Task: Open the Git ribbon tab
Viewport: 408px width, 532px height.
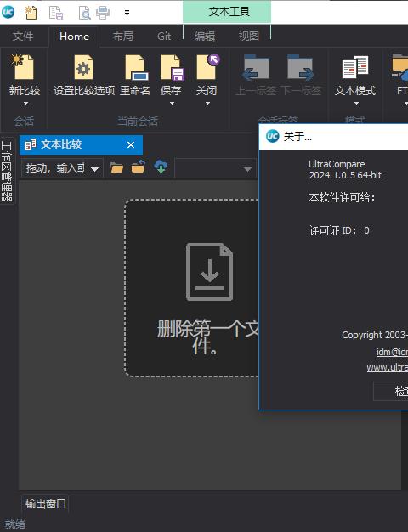Action: coord(164,36)
